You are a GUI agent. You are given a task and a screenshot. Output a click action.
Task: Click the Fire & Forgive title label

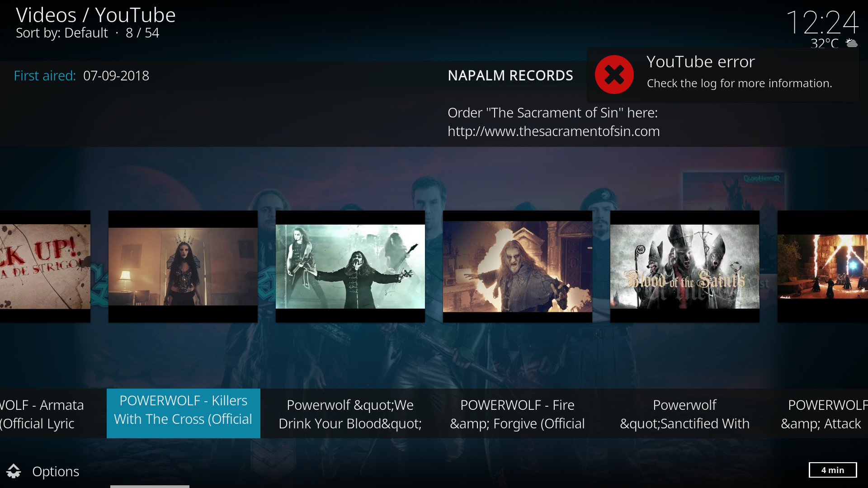pyautogui.click(x=518, y=414)
